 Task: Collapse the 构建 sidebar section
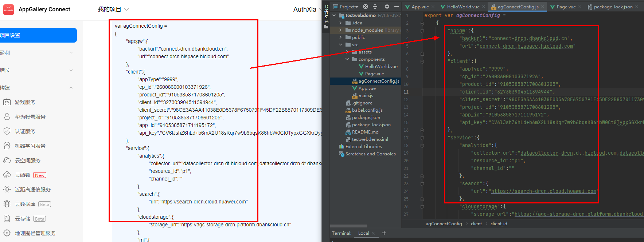click(71, 88)
